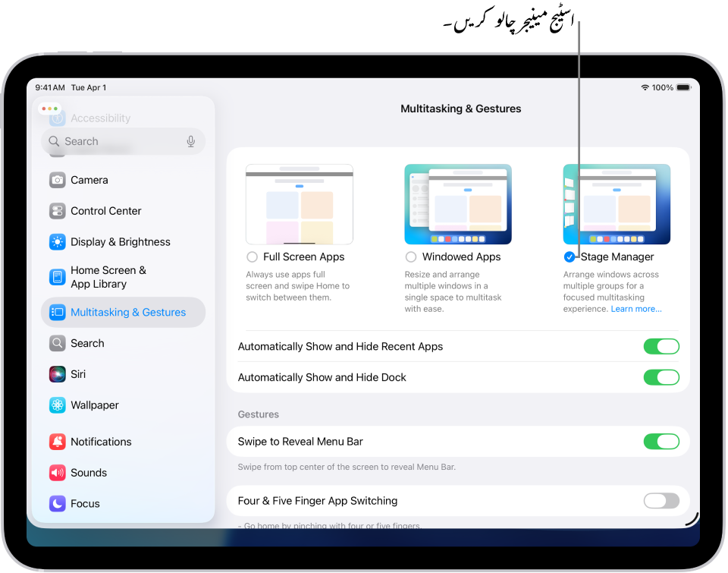Viewport: 728px width, 573px height.
Task: Tap Full Screen Apps label text
Action: (x=303, y=257)
